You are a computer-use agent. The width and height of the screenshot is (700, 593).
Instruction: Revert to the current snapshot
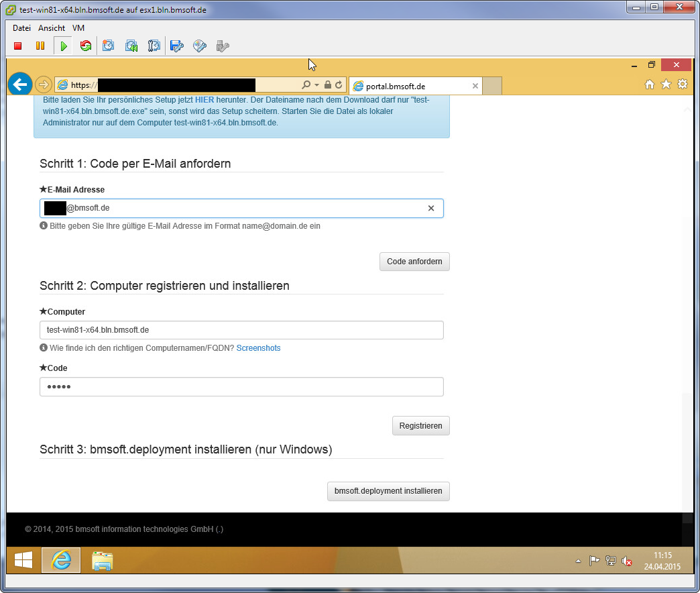pos(131,46)
